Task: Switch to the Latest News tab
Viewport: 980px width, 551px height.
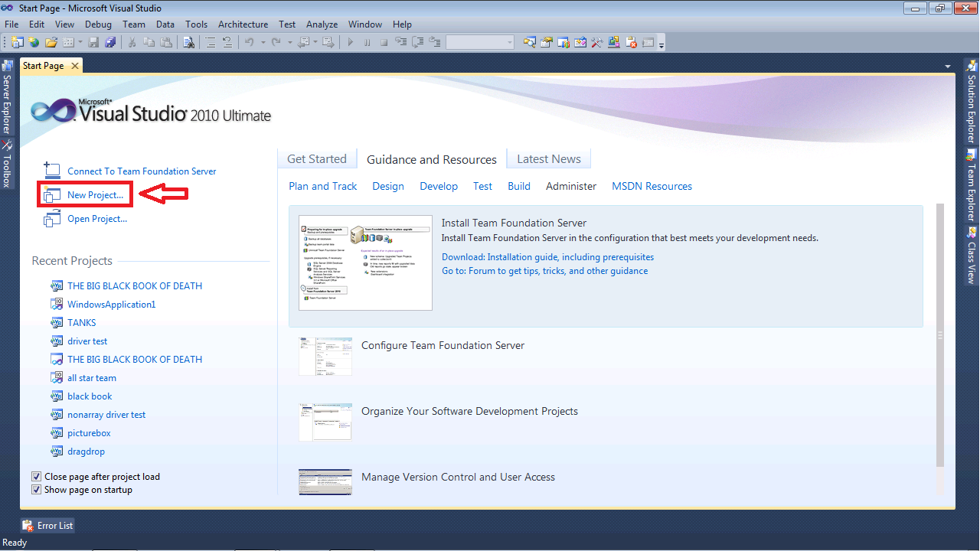Action: click(549, 159)
